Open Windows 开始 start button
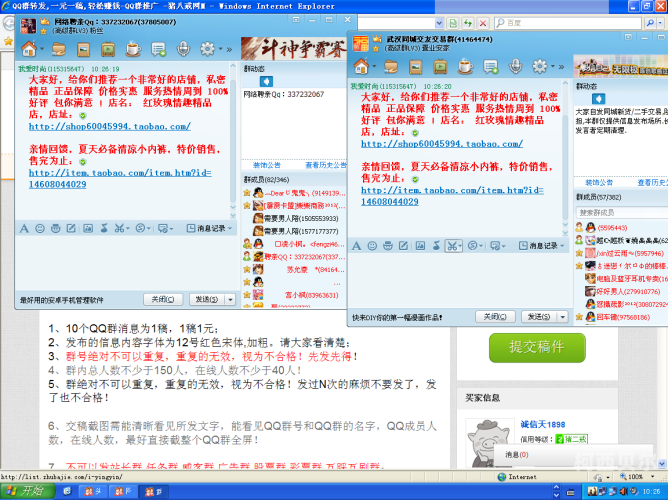The image size is (668, 500). click(27, 491)
